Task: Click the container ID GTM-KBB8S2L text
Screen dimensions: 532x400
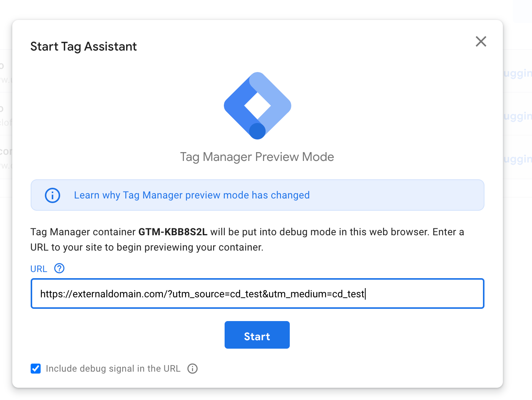Action: [x=173, y=232]
